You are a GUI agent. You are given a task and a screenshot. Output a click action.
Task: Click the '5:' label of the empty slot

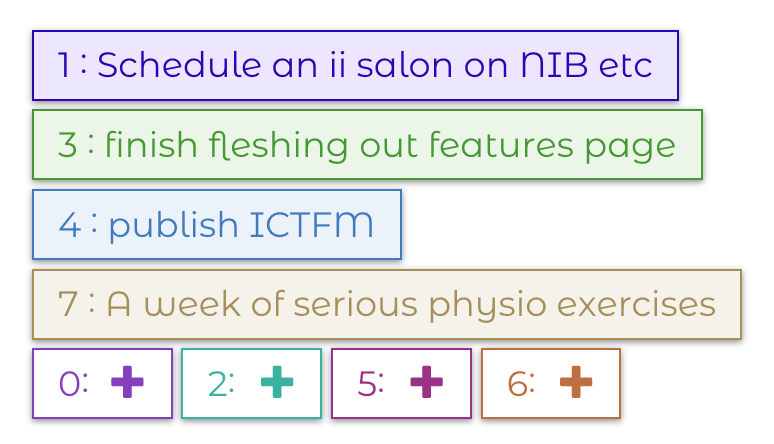coord(371,383)
